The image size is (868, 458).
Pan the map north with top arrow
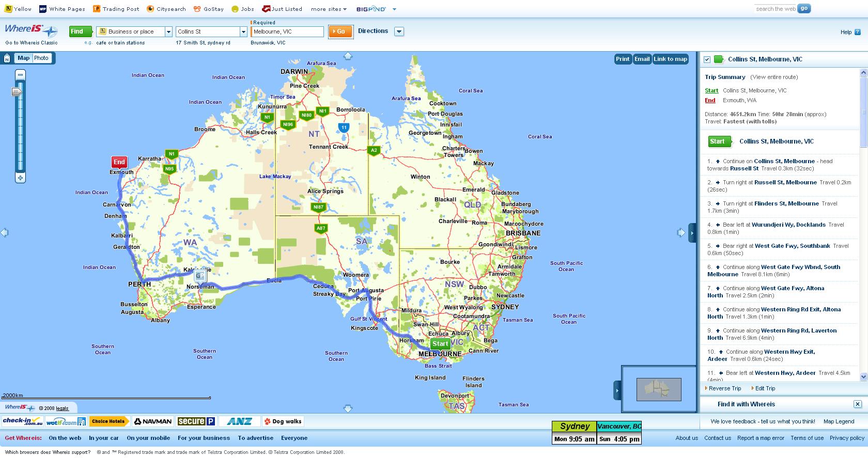click(x=348, y=56)
